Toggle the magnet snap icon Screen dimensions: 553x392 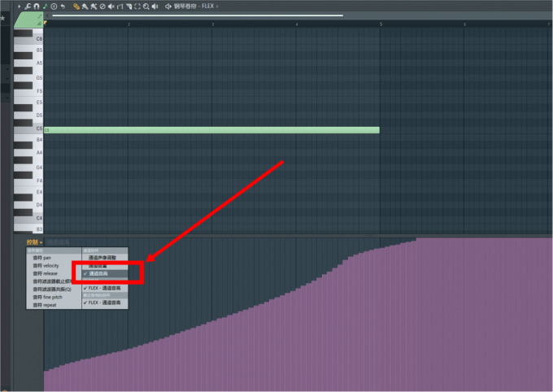[x=37, y=6]
